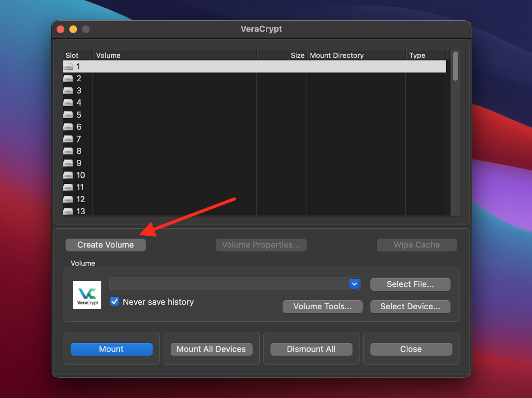Image resolution: width=532 pixels, height=398 pixels.
Task: Click the drive icon for slot 3
Action: [x=68, y=91]
